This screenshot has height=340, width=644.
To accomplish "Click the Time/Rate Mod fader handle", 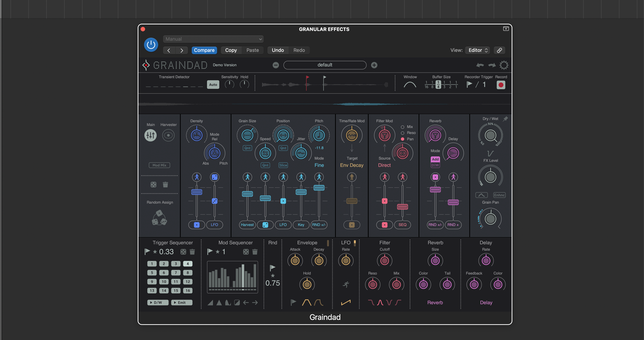I will click(352, 201).
